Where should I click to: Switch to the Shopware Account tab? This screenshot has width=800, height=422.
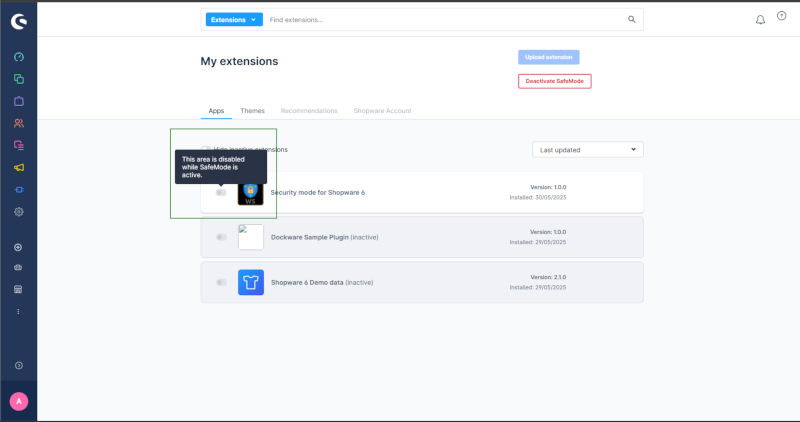tap(383, 111)
